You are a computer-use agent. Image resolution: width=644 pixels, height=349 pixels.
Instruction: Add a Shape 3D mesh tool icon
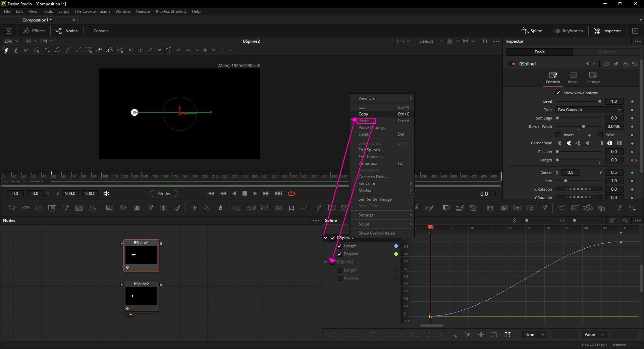click(x=588, y=208)
